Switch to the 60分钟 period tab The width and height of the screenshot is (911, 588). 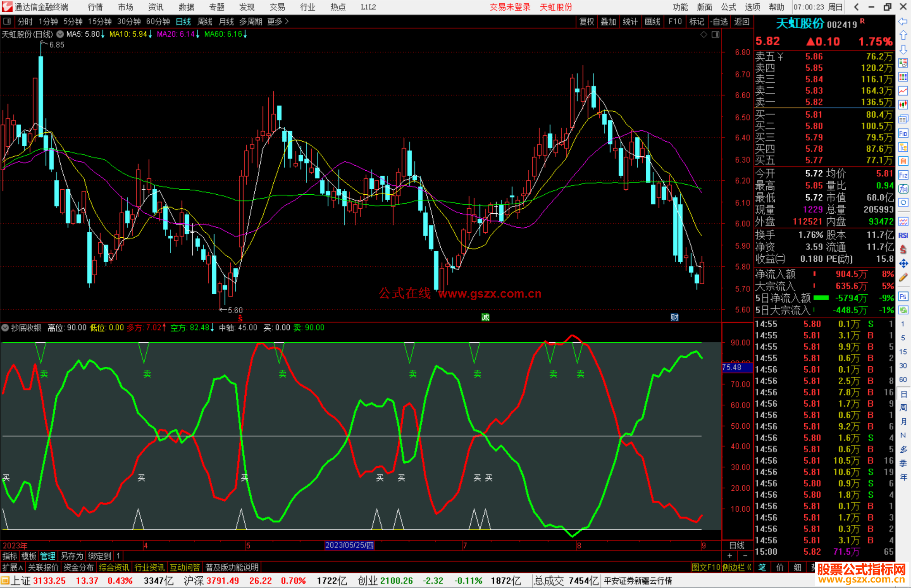tap(158, 21)
